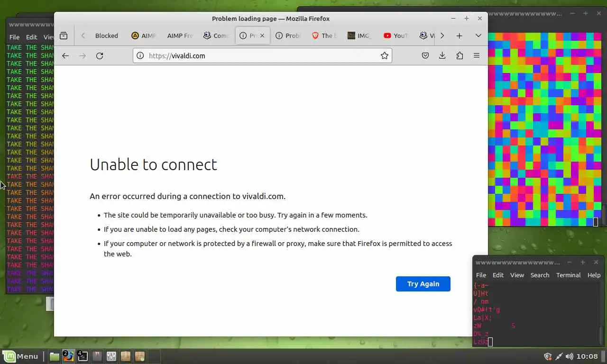Click the network connection tray icon
Image resolution: width=607 pixels, height=364 pixels.
tap(559, 356)
